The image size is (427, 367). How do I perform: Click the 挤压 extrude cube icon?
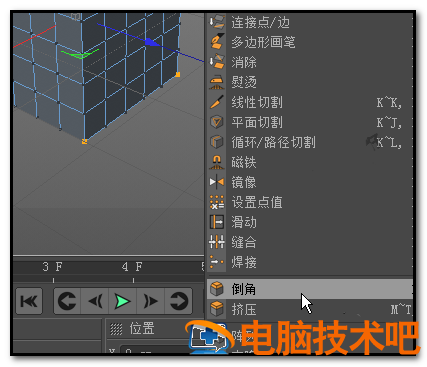(217, 309)
